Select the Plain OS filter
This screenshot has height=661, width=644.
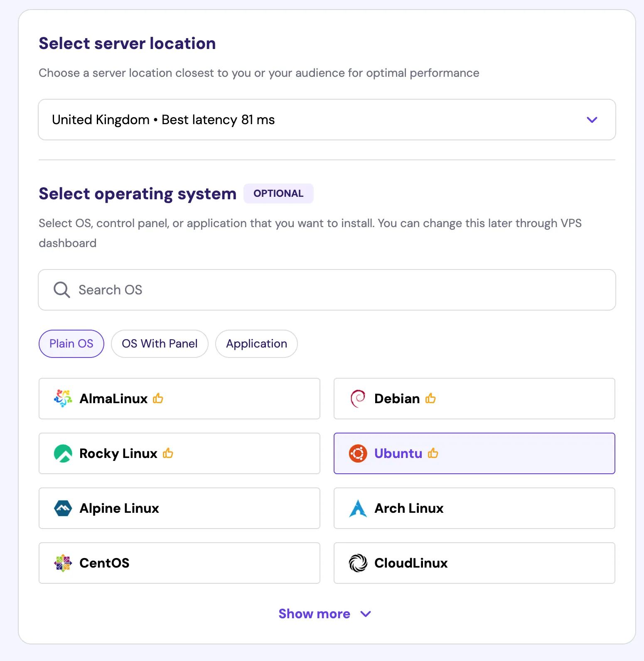click(71, 344)
